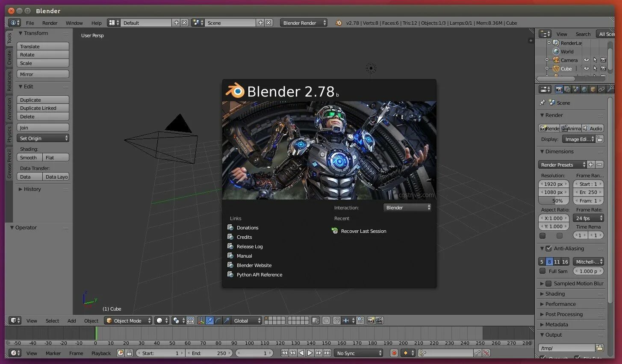The width and height of the screenshot is (622, 364).
Task: Enable Full Sample checkbox
Action: coord(542,271)
